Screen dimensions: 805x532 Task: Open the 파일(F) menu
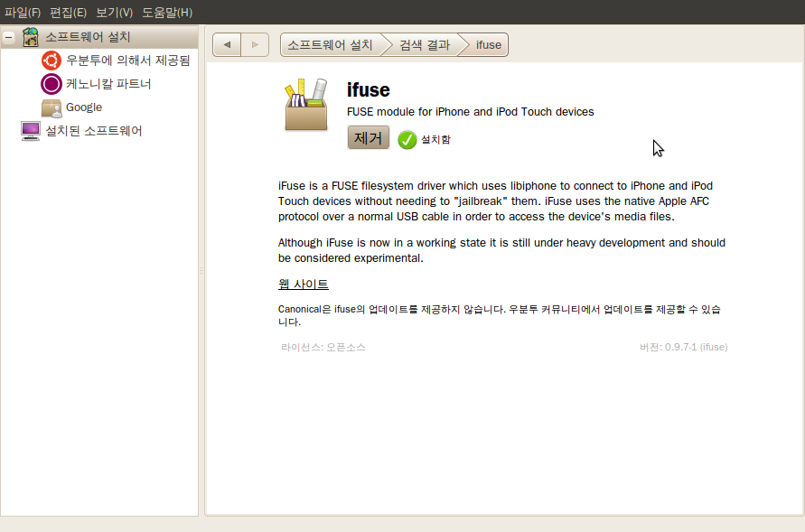[22, 13]
